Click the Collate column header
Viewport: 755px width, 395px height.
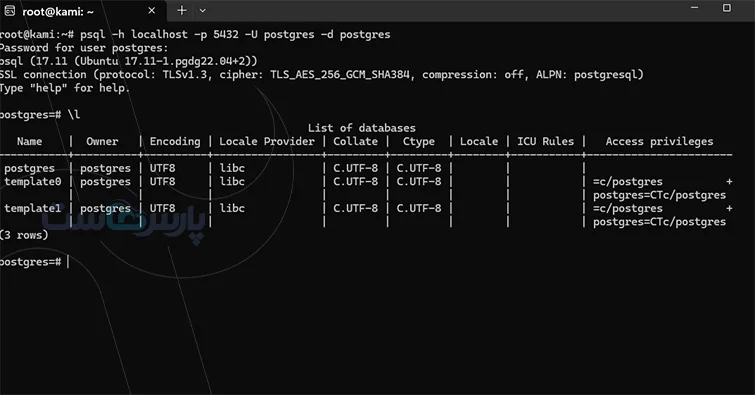(x=355, y=142)
